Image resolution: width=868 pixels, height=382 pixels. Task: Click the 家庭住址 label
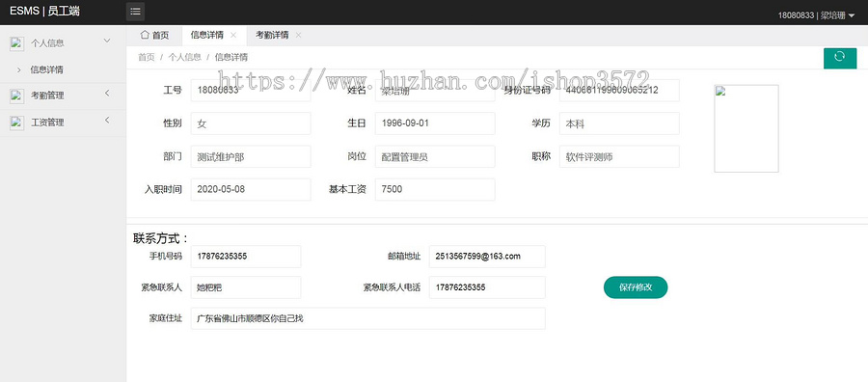point(166,318)
